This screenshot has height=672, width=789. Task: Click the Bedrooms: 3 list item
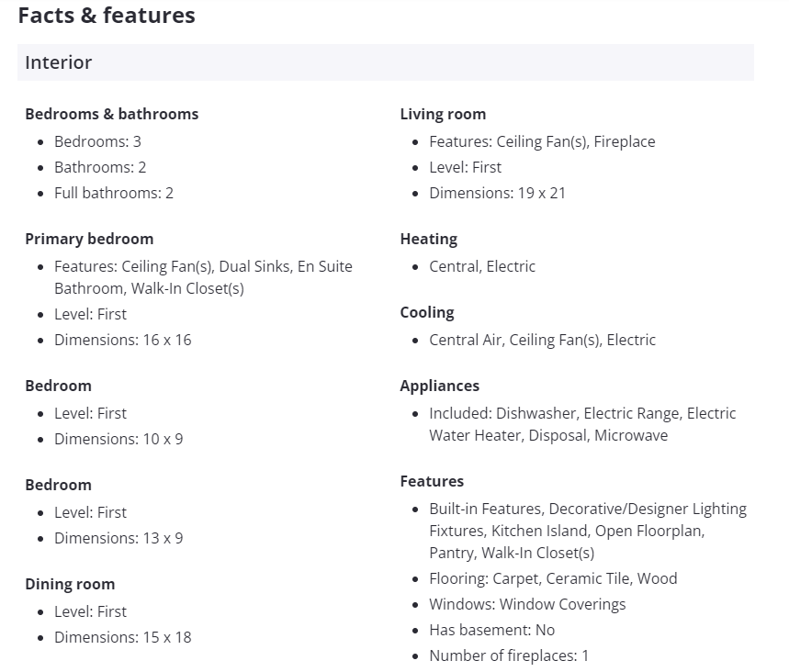[97, 141]
